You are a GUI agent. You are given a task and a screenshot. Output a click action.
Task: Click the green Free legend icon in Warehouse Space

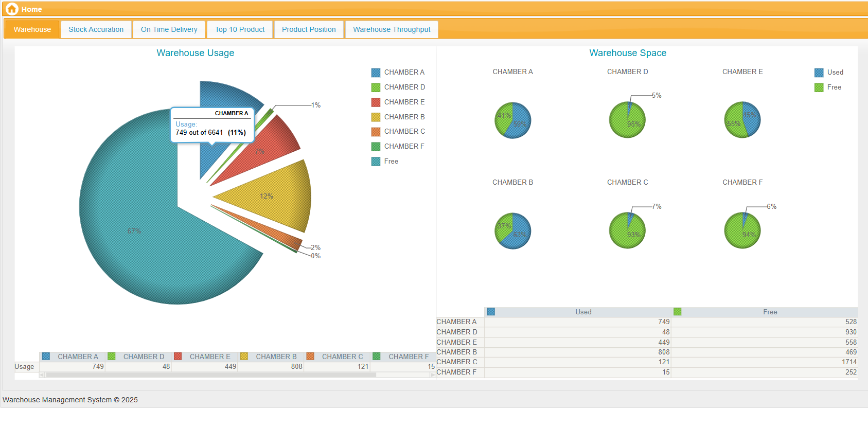[819, 87]
